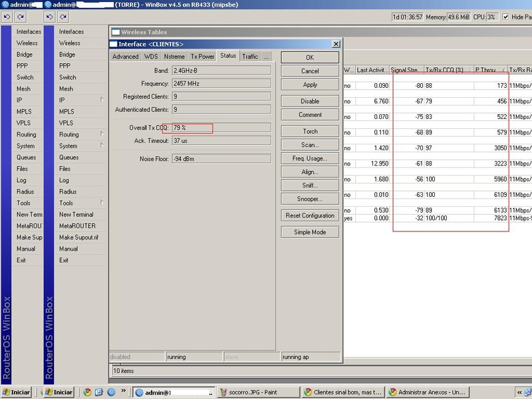The width and height of the screenshot is (532, 399).
Task: Expand the IP submenu arrow
Action: coord(102,100)
